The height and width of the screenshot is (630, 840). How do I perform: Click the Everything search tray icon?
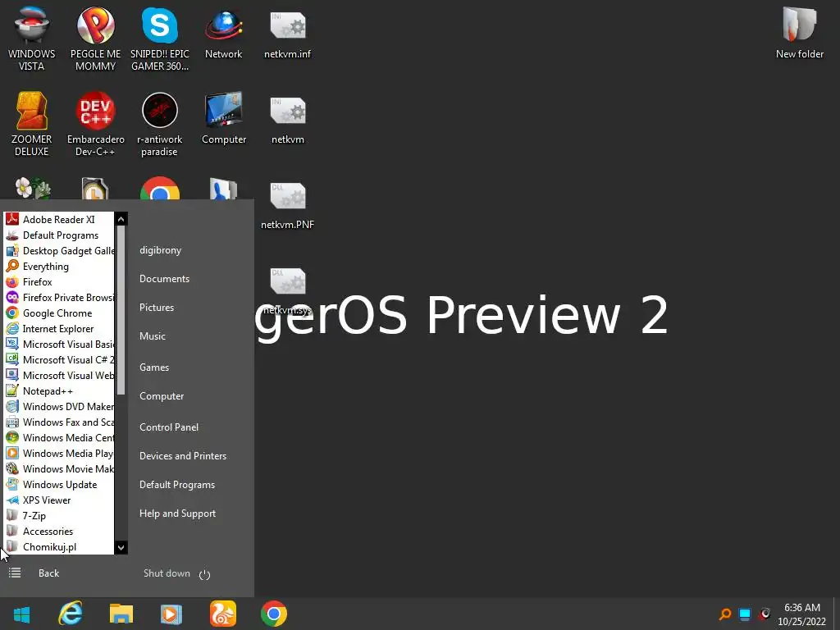pyautogui.click(x=725, y=614)
